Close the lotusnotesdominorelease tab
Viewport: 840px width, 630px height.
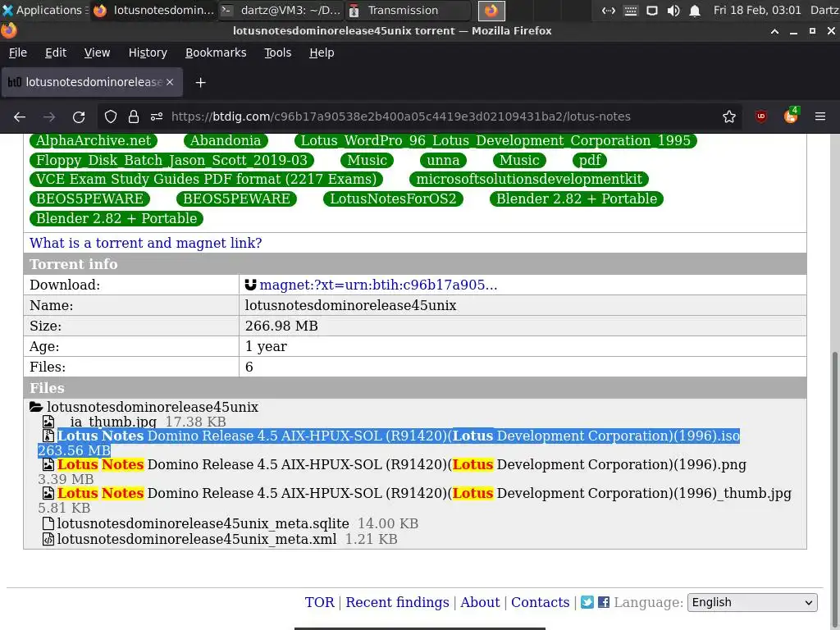point(170,82)
